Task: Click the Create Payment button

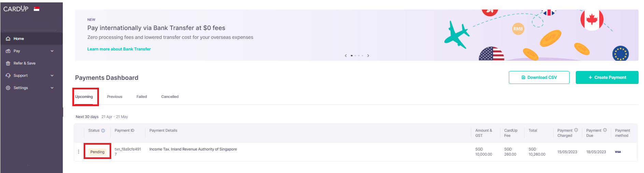Action: [x=607, y=77]
